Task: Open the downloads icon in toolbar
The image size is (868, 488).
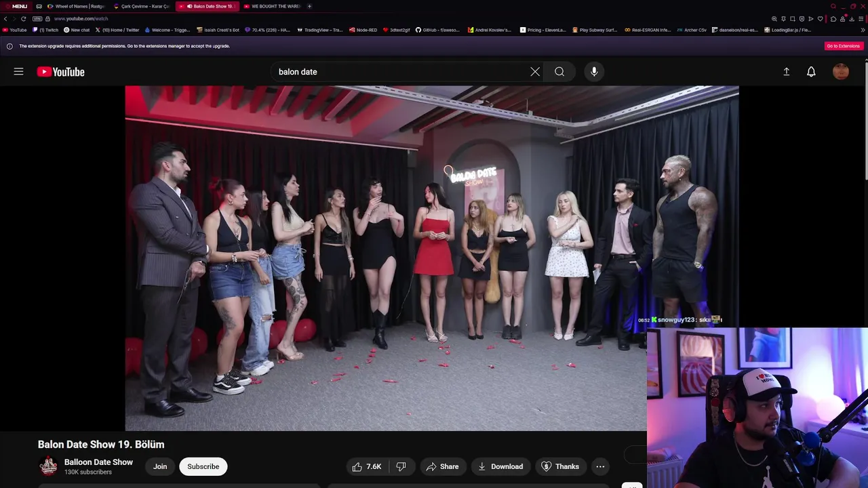Action: click(x=852, y=19)
